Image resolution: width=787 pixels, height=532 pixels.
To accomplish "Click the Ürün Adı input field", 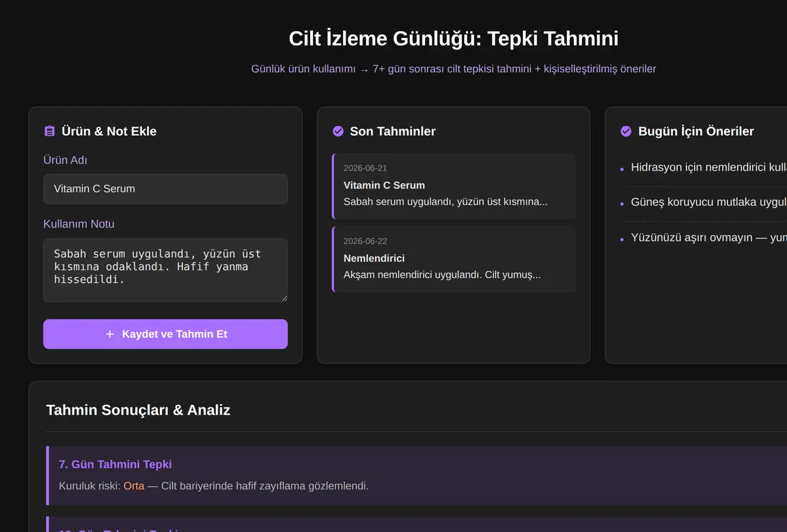I will pos(165,189).
